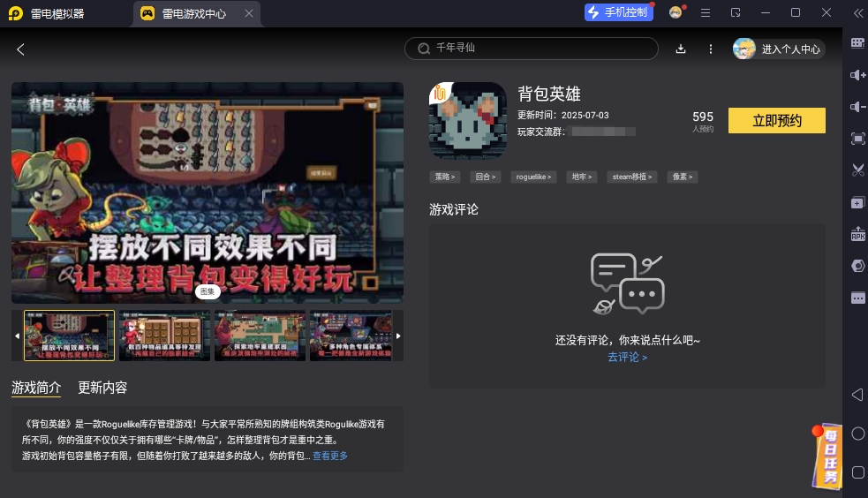Open the roguelike tag
Image resolution: width=868 pixels, height=498 pixels.
click(x=533, y=177)
